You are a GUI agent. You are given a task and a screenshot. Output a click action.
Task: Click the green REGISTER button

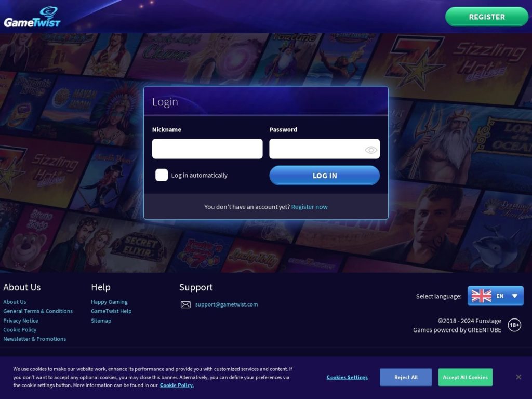click(x=486, y=17)
